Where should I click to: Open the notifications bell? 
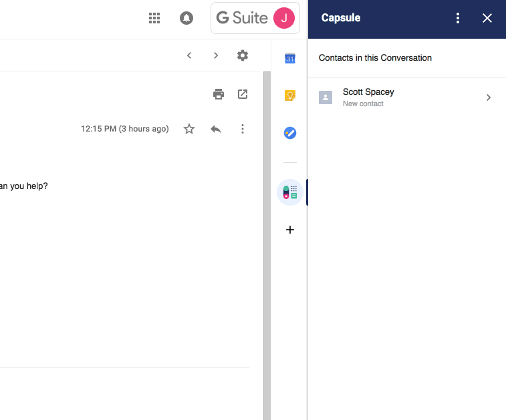[x=186, y=18]
